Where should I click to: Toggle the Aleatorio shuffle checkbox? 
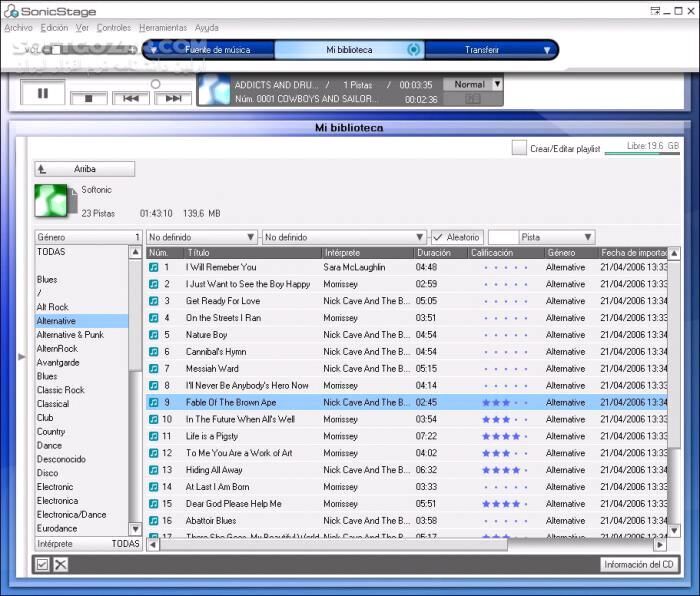tap(437, 237)
